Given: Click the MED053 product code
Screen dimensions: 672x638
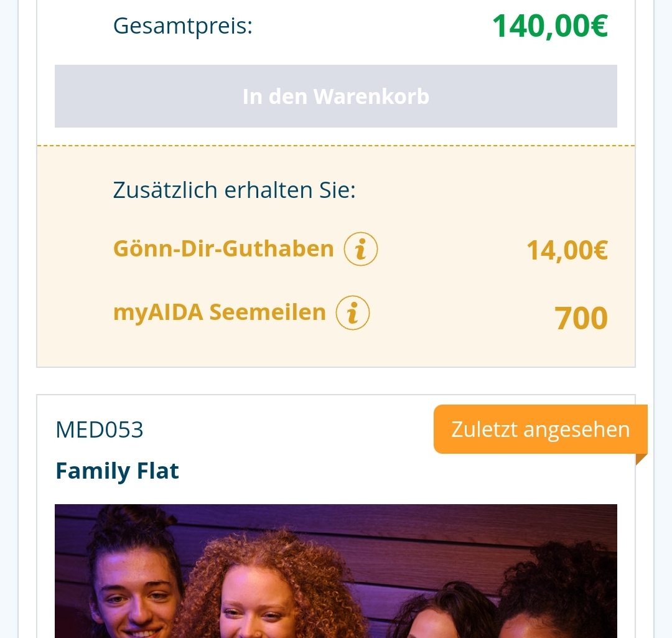Looking at the screenshot, I should pos(100,429).
